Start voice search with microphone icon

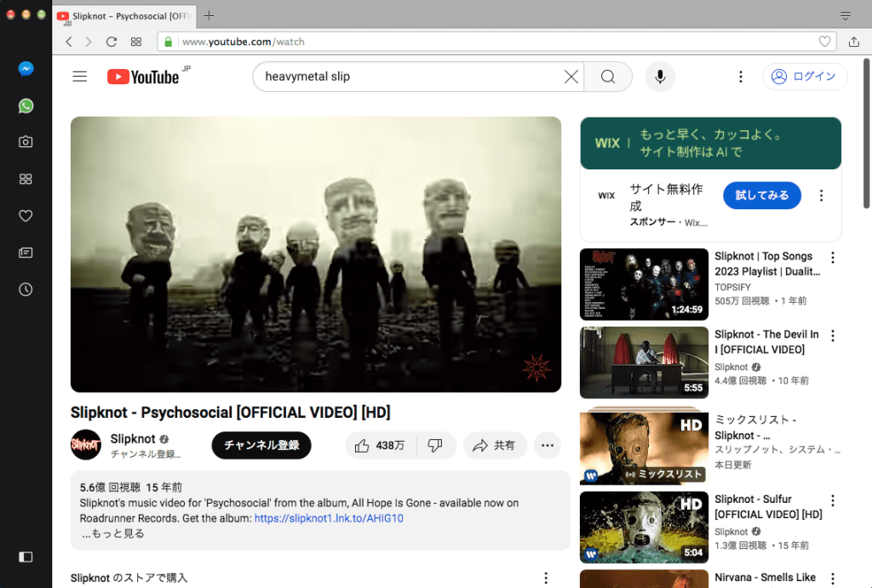pos(660,76)
